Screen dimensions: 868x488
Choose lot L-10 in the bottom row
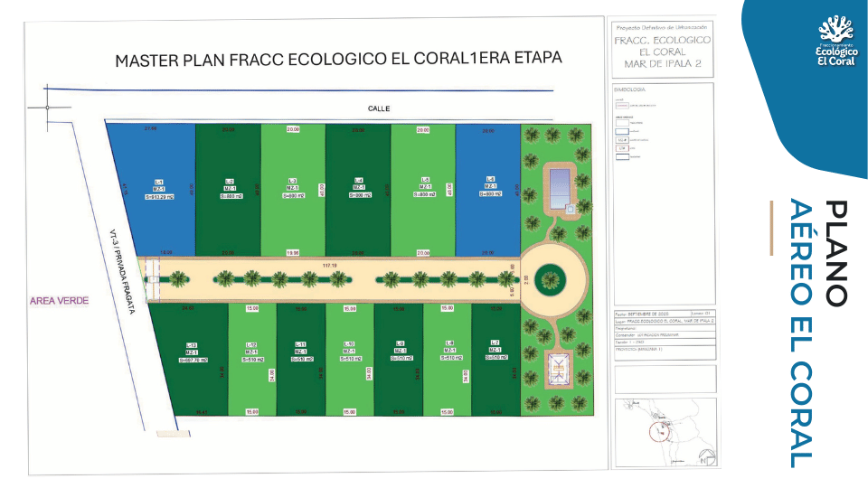click(350, 360)
